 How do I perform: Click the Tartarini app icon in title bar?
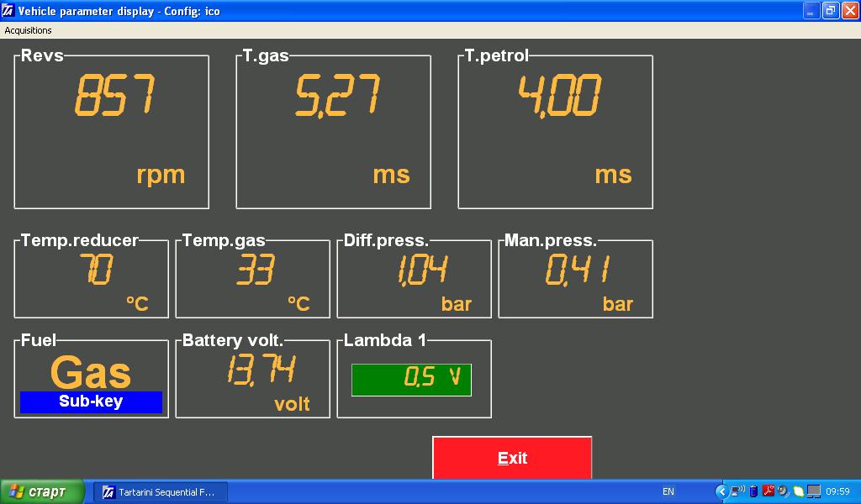(8, 12)
